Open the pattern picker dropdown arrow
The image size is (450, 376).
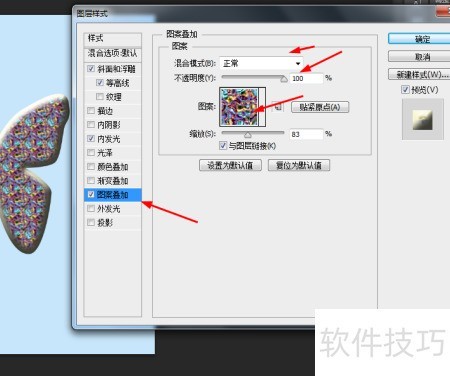[x=262, y=107]
